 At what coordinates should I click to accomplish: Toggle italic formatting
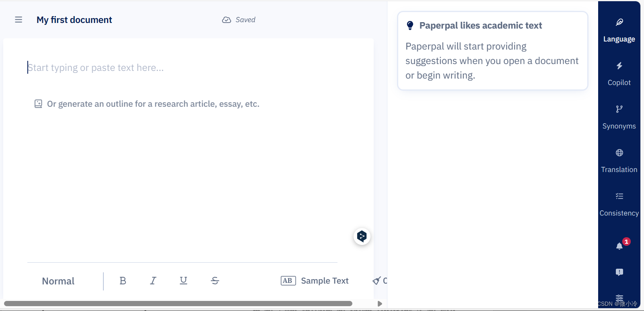153,281
